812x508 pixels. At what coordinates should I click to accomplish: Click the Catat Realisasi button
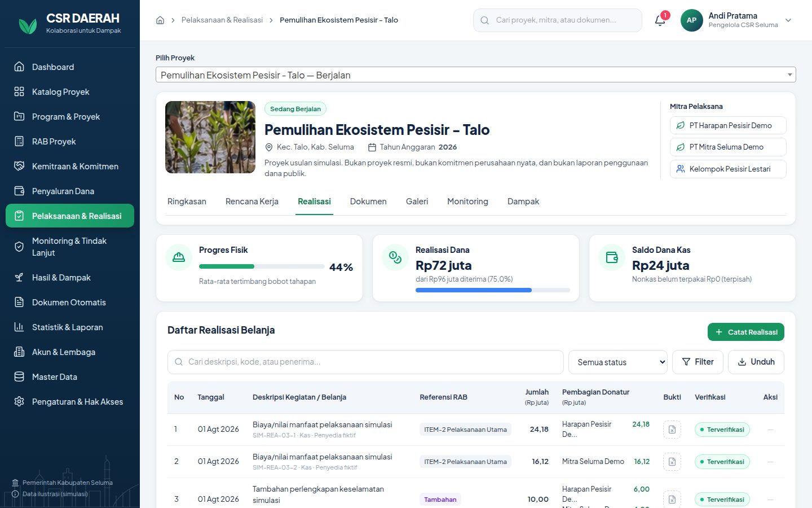(x=746, y=332)
